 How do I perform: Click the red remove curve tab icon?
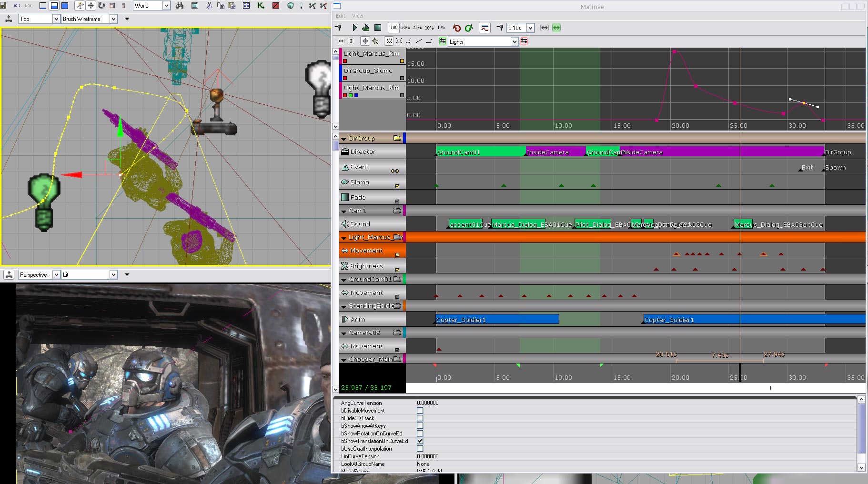point(525,41)
